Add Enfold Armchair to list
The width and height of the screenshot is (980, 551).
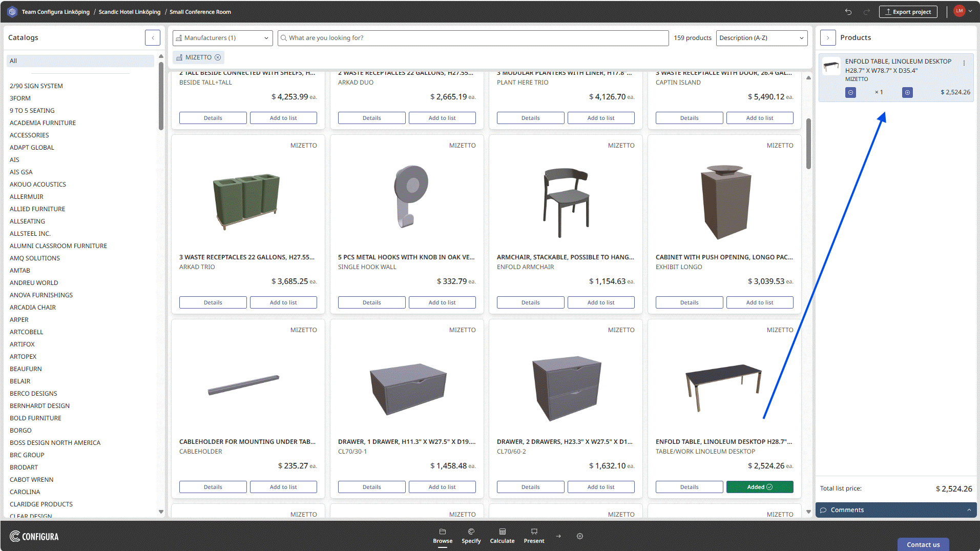click(601, 302)
